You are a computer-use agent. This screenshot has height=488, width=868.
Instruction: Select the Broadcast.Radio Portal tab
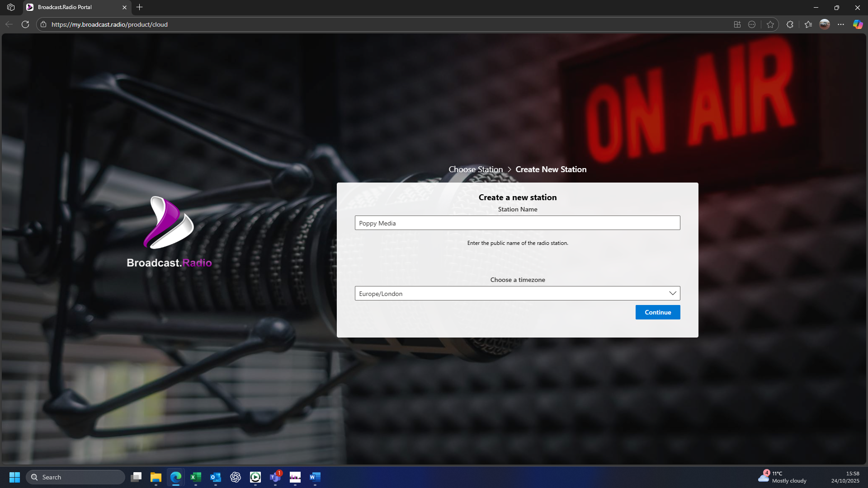pyautogui.click(x=72, y=7)
